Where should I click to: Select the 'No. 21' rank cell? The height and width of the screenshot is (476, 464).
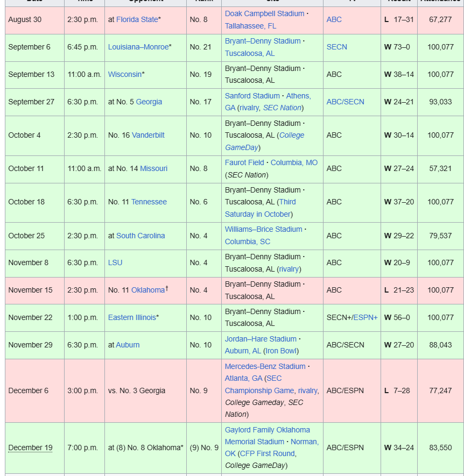point(204,47)
